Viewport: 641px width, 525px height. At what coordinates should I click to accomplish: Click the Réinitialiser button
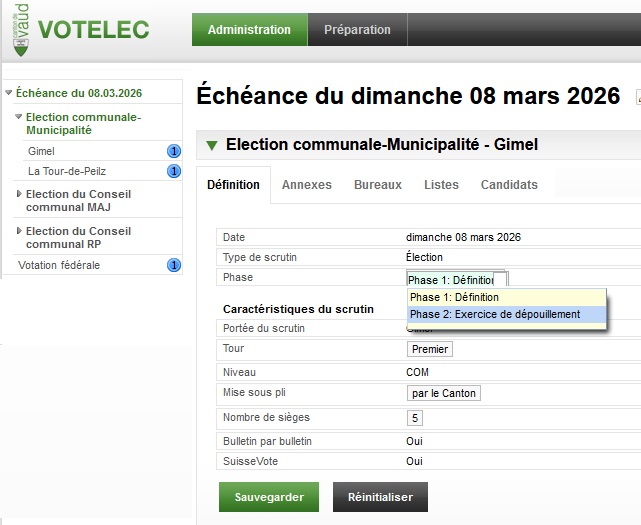[x=373, y=497]
